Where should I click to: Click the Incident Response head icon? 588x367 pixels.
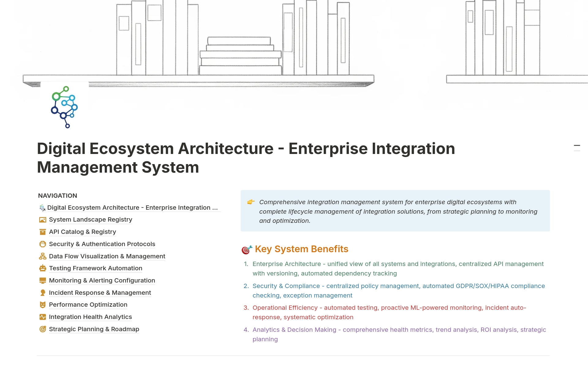coord(43,293)
